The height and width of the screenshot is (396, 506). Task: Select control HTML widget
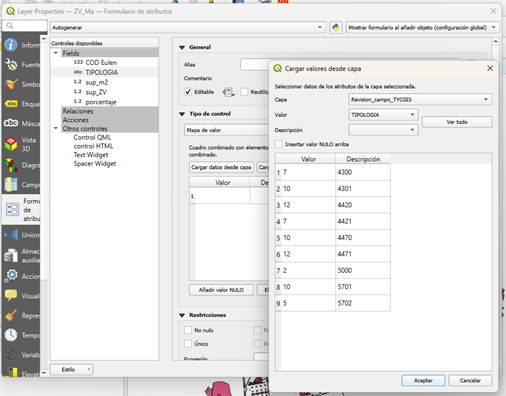(x=93, y=146)
